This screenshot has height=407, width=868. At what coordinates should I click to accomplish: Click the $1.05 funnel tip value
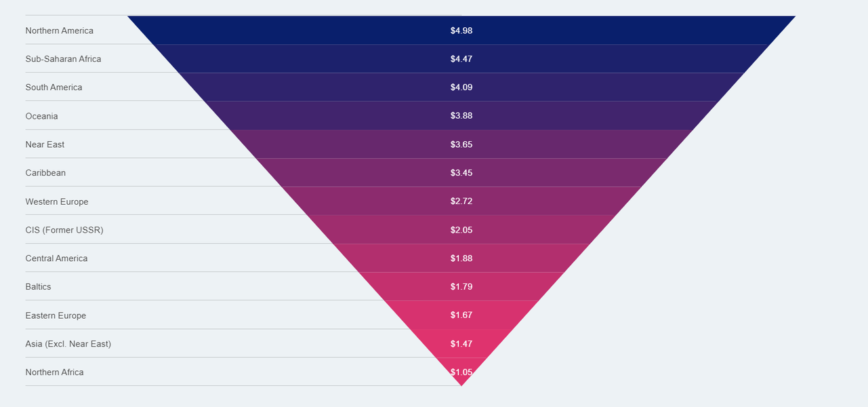click(x=461, y=372)
